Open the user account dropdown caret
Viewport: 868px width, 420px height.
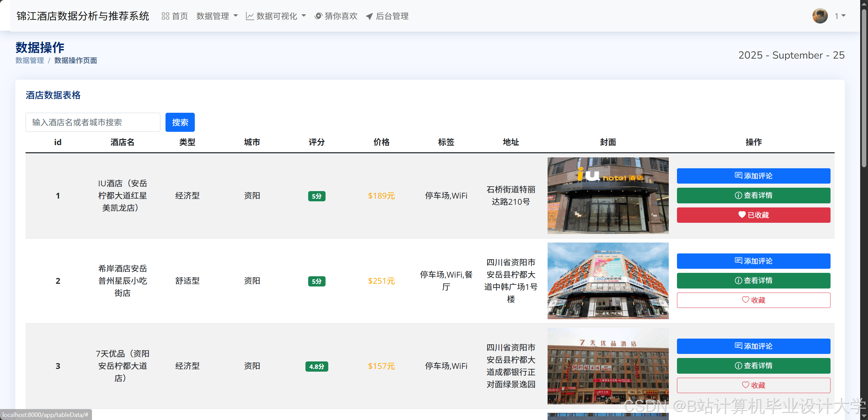click(x=843, y=16)
